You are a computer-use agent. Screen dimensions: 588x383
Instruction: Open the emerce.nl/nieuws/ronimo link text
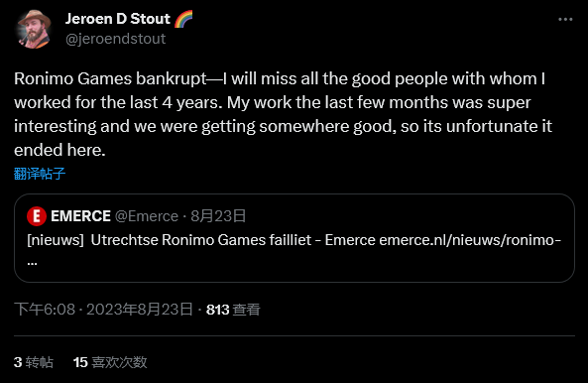click(470, 240)
